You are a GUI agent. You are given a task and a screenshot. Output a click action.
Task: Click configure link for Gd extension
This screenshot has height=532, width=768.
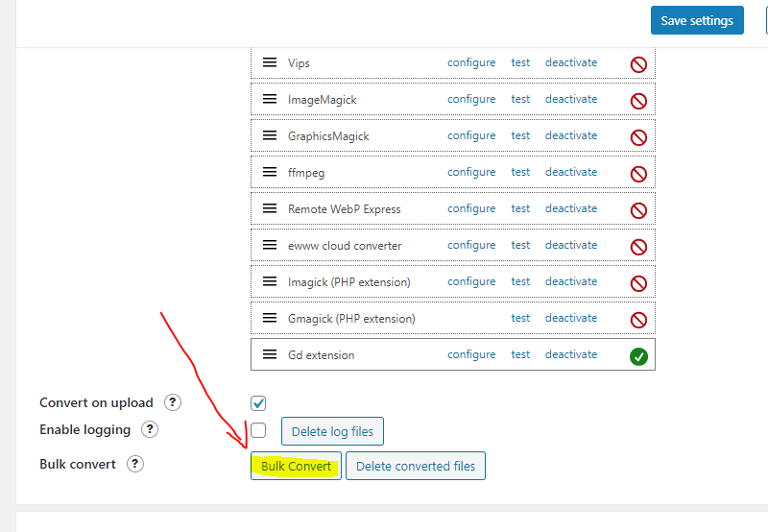pos(471,354)
